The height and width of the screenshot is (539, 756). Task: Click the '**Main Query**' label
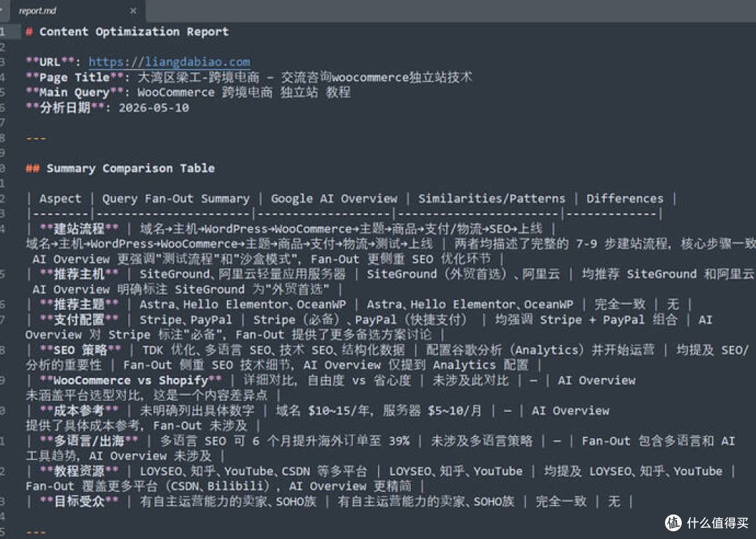[75, 92]
